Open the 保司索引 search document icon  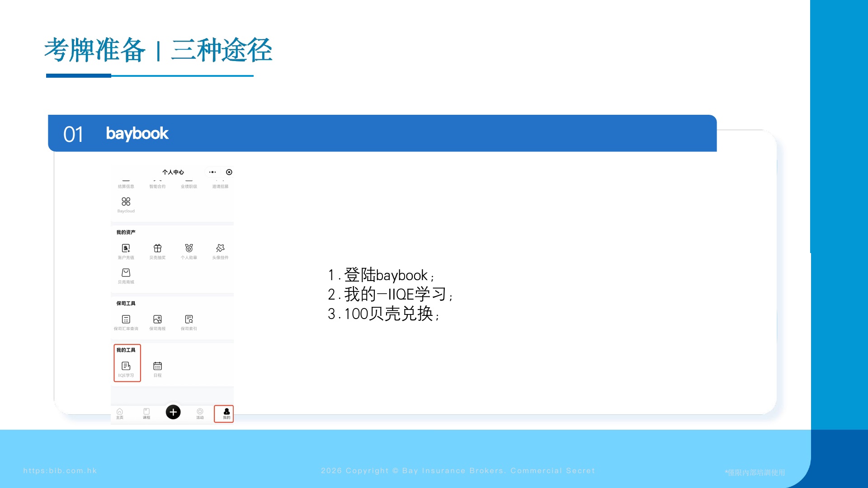189,319
